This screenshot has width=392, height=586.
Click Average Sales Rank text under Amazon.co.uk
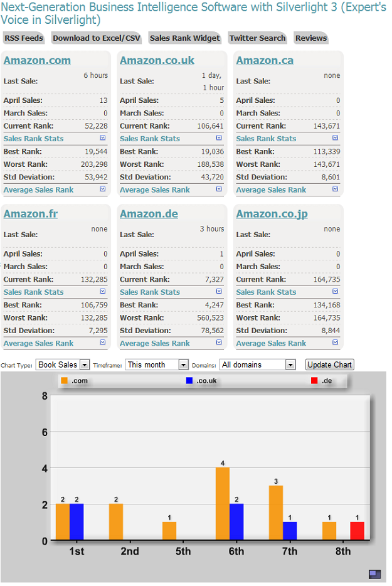[x=155, y=190]
